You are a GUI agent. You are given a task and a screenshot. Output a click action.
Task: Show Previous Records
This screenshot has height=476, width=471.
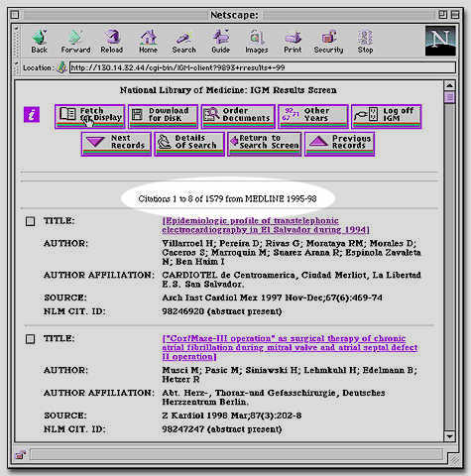tap(339, 144)
